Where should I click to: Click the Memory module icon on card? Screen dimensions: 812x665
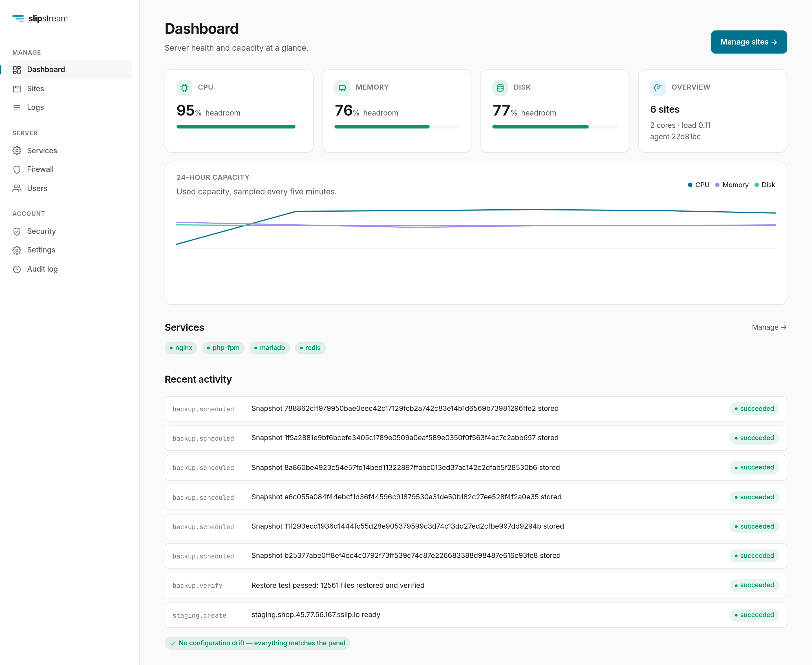pyautogui.click(x=342, y=88)
